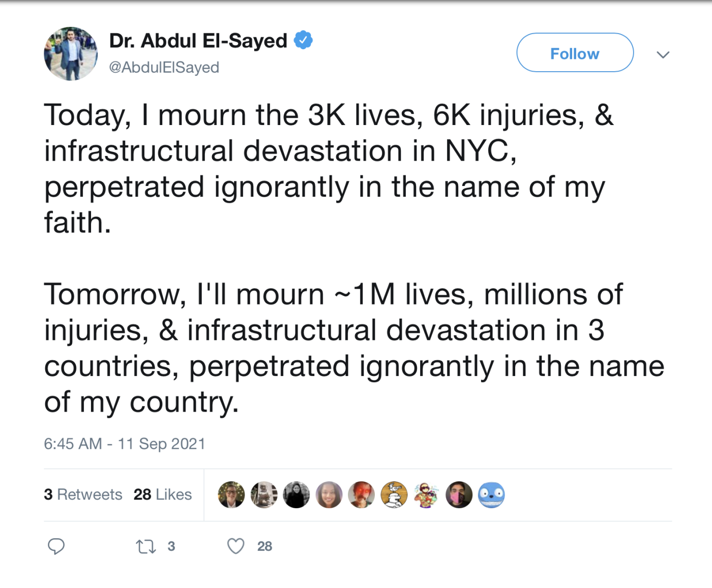Click the blue verified badge
The height and width of the screenshot is (588, 712).
(304, 40)
